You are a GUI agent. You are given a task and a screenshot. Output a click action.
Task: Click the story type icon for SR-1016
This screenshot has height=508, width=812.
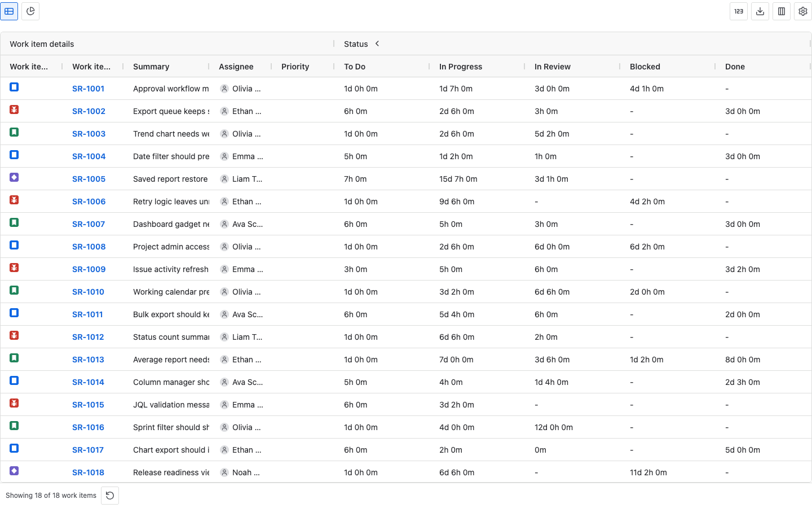[x=14, y=426]
